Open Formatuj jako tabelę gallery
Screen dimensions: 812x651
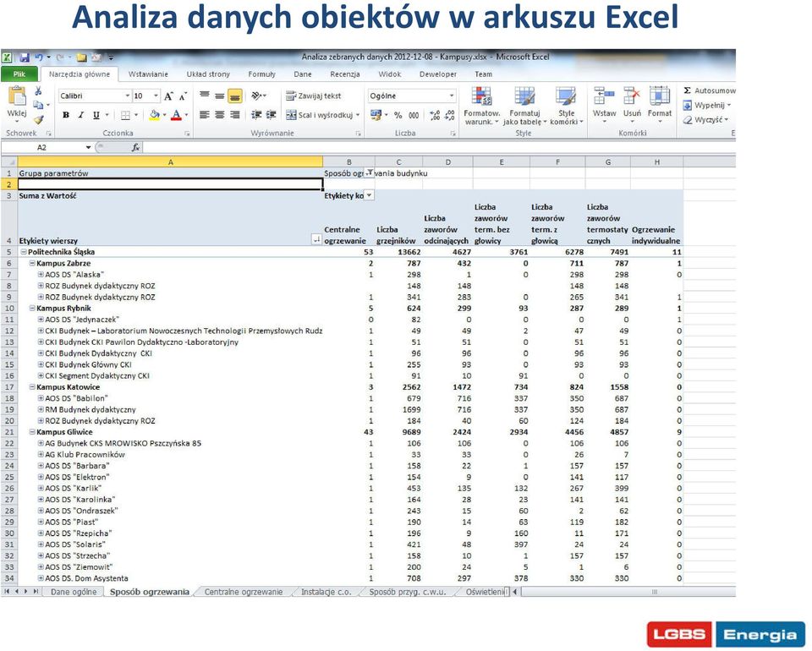click(524, 106)
